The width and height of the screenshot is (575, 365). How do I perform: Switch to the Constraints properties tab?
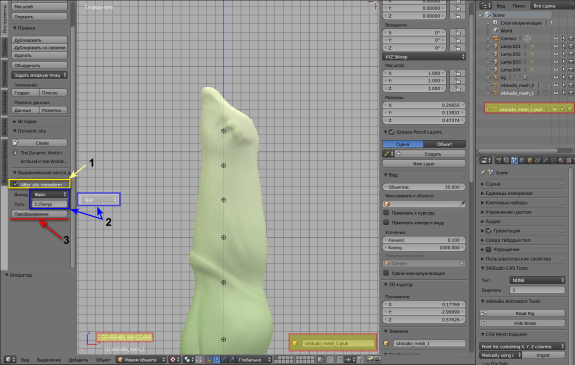[538, 160]
